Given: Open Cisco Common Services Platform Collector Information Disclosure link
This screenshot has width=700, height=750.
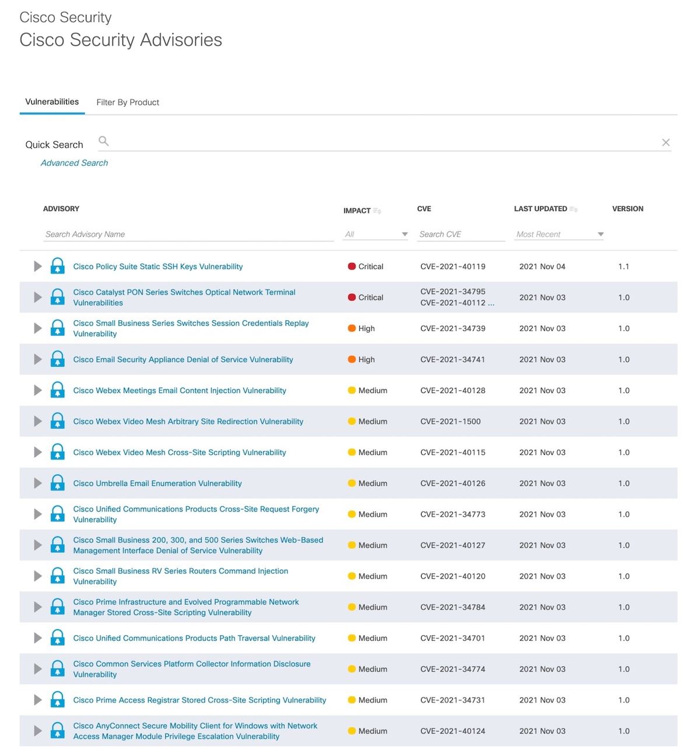Looking at the screenshot, I should point(192,669).
